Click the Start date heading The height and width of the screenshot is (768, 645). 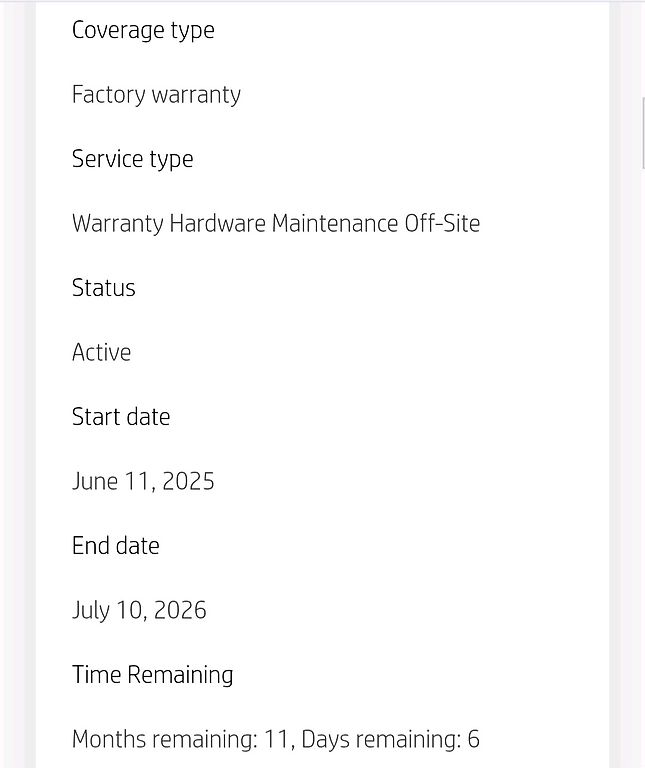(x=121, y=417)
